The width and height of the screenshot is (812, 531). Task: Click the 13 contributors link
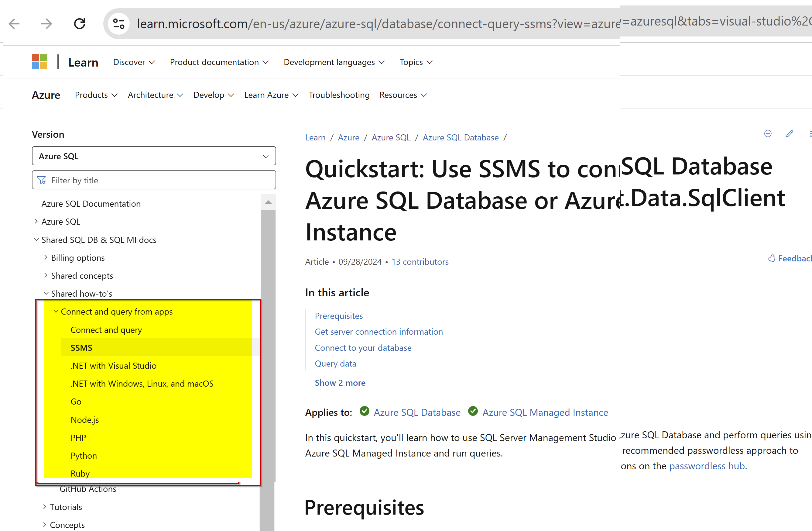click(x=420, y=262)
